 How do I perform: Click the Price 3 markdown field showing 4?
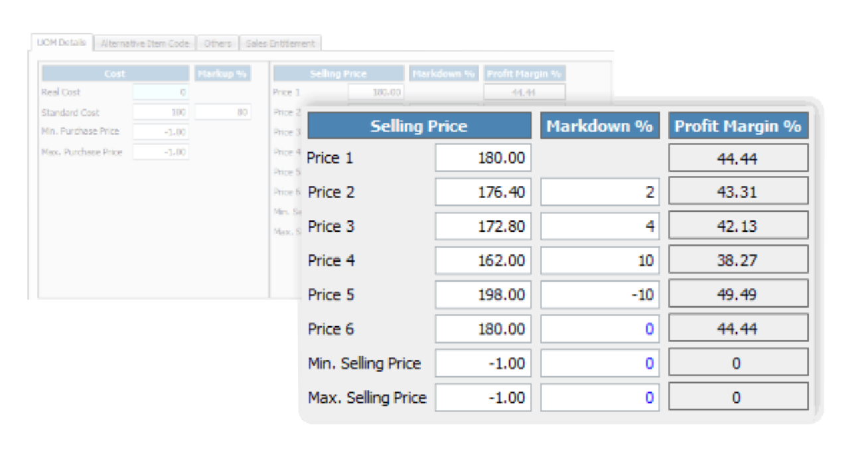[x=600, y=227]
